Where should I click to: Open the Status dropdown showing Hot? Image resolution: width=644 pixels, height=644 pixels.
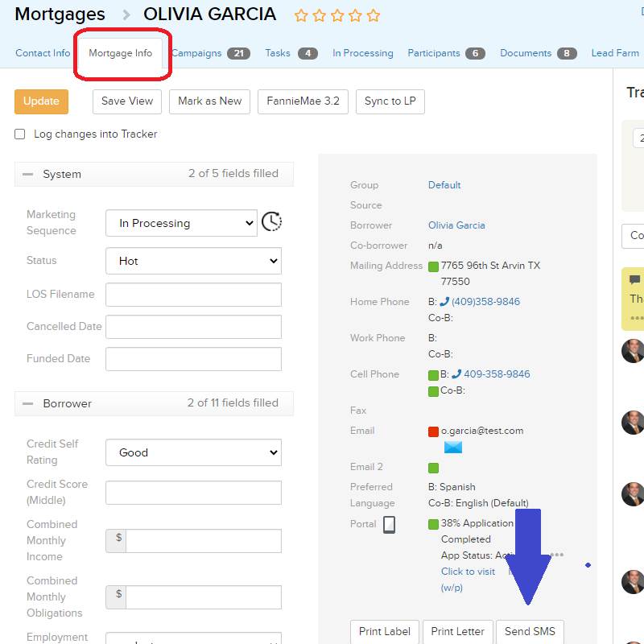pyautogui.click(x=193, y=261)
